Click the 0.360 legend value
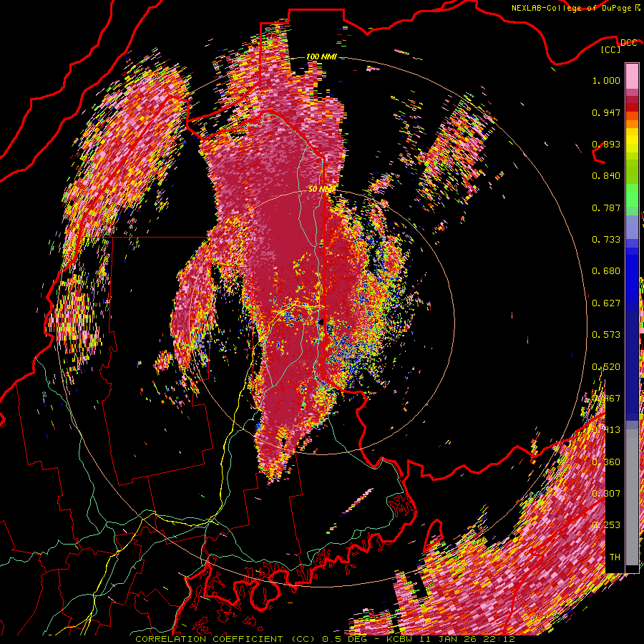Viewport: 644px width, 644px height. pyautogui.click(x=606, y=462)
